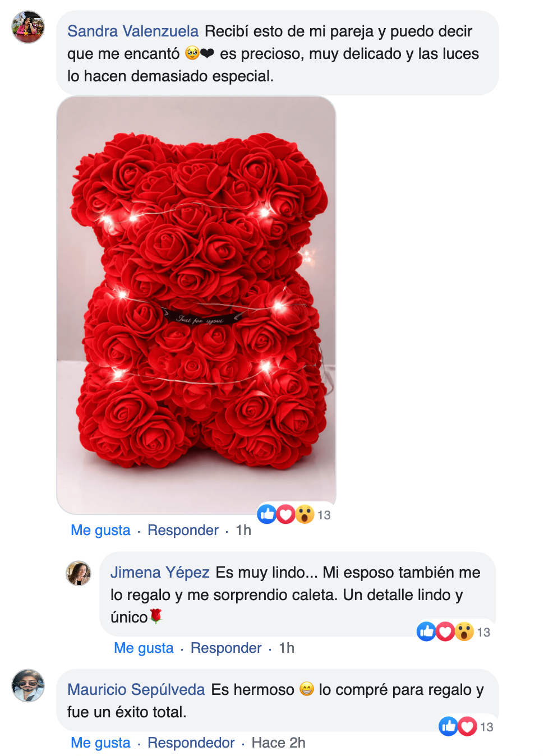Click the wow reaction on Jimena's comment

(x=464, y=631)
